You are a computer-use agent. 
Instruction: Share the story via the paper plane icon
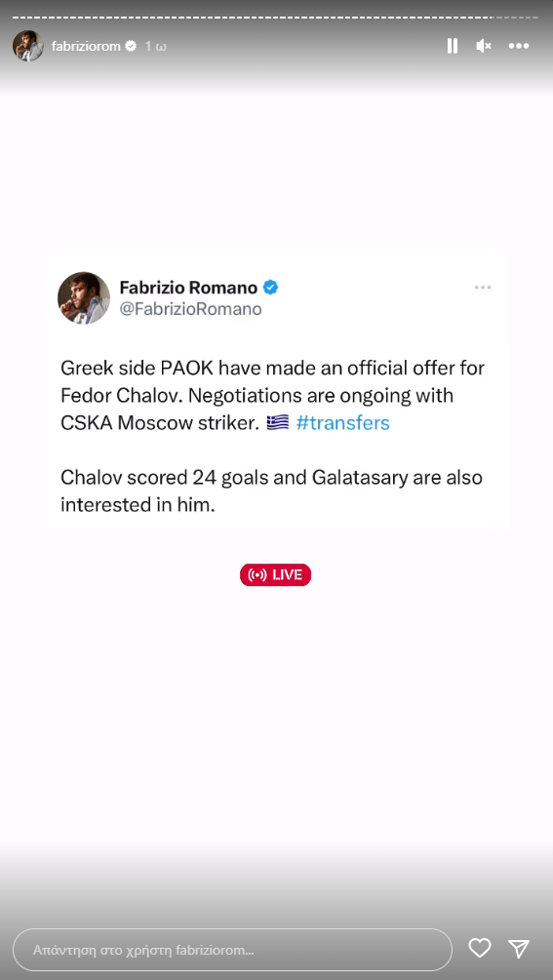click(519, 948)
